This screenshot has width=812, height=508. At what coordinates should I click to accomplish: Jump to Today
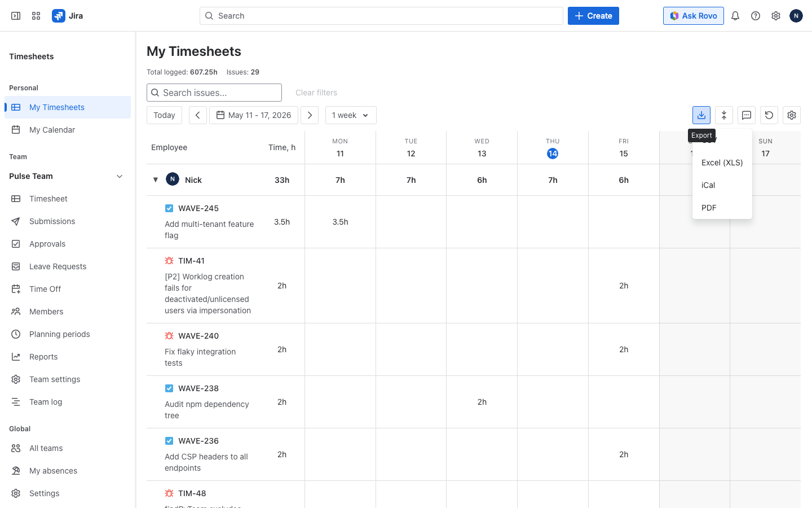pyautogui.click(x=164, y=115)
